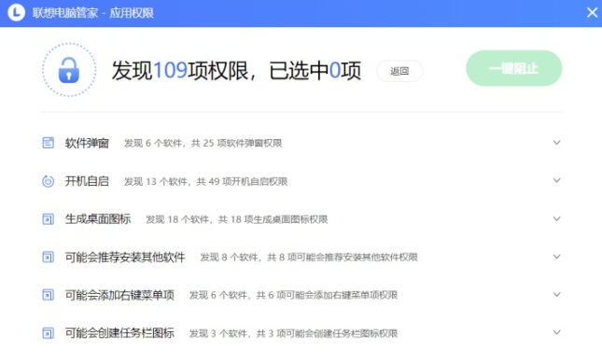Expand the 生成桌面图标 section chevron
The height and width of the screenshot is (364, 602).
point(556,218)
